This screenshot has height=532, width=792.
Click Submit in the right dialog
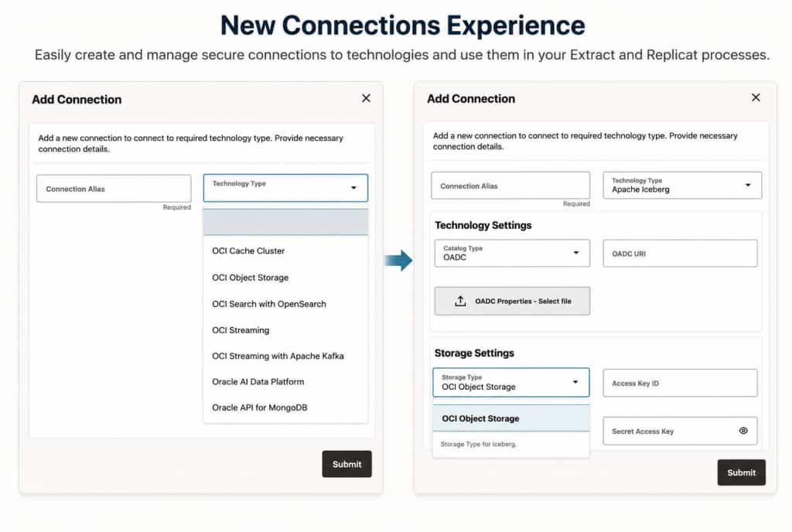[742, 472]
